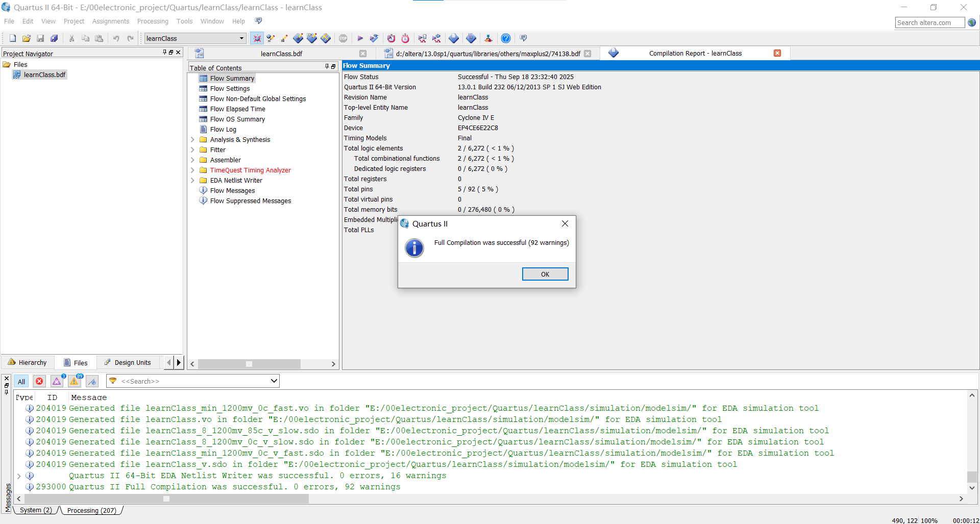
Task: Open the learnClass revision dropdown
Action: click(x=241, y=38)
